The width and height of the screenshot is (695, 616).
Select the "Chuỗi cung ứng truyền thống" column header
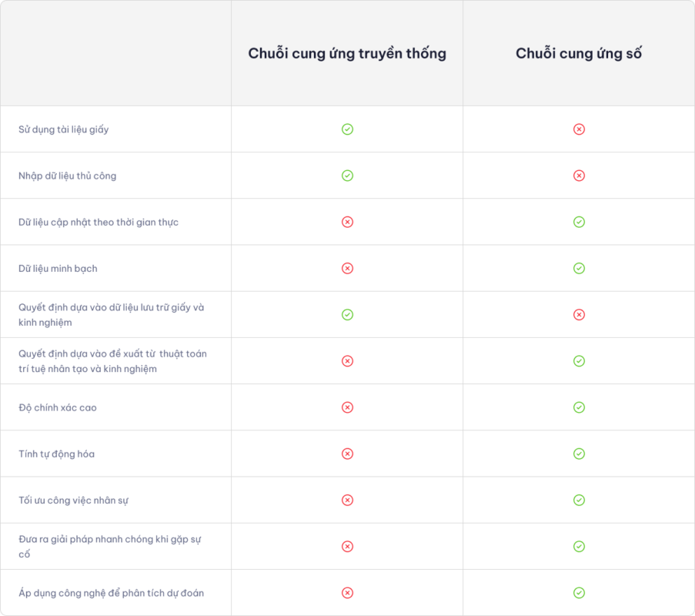(x=347, y=53)
